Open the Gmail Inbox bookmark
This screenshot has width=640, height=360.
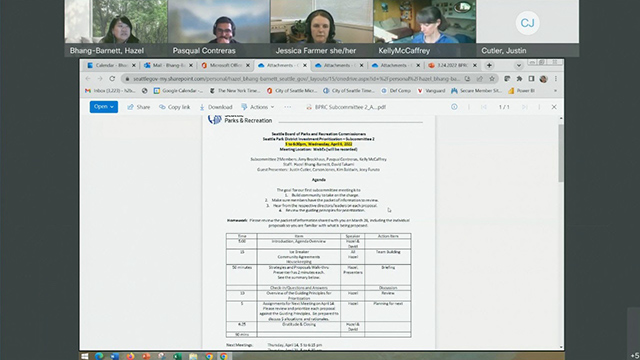pos(110,91)
